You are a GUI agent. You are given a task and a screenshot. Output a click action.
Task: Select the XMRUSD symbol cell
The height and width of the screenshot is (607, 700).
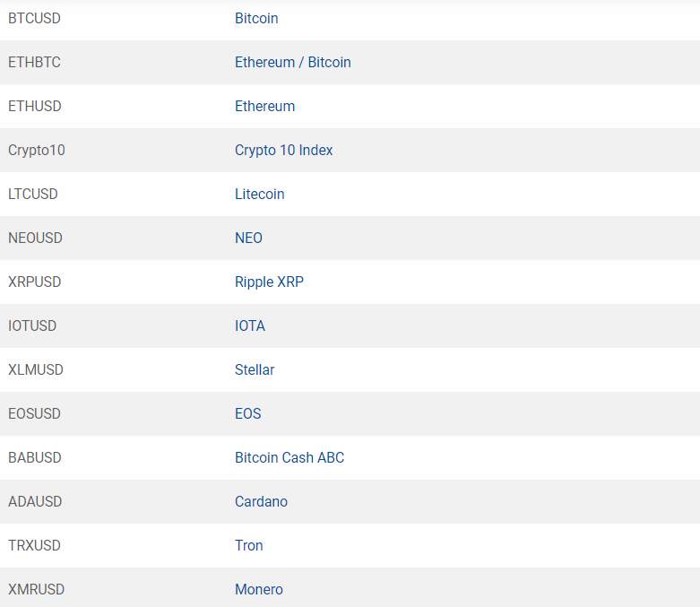click(36, 589)
